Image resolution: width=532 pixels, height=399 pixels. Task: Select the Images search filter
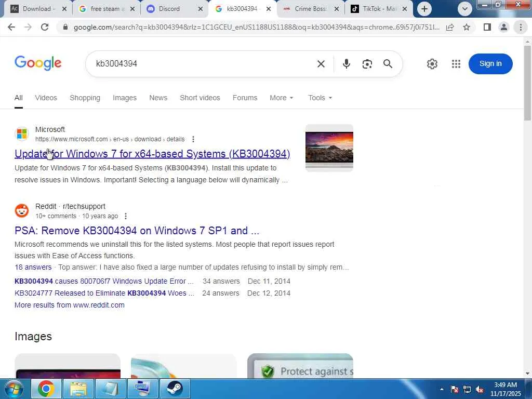[x=125, y=98]
